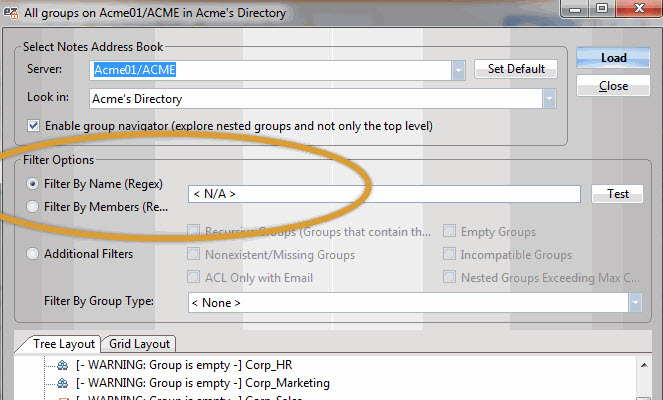Toggle Enable group navigator checkbox

35,126
